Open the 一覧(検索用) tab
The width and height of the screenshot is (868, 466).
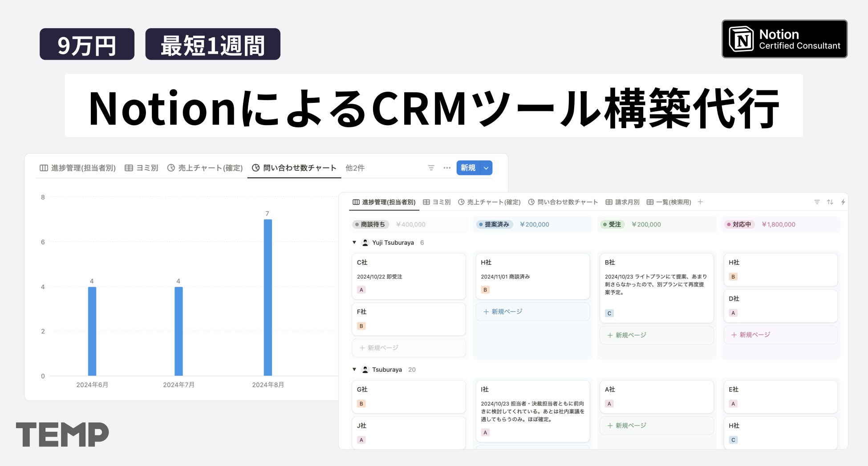pos(669,202)
